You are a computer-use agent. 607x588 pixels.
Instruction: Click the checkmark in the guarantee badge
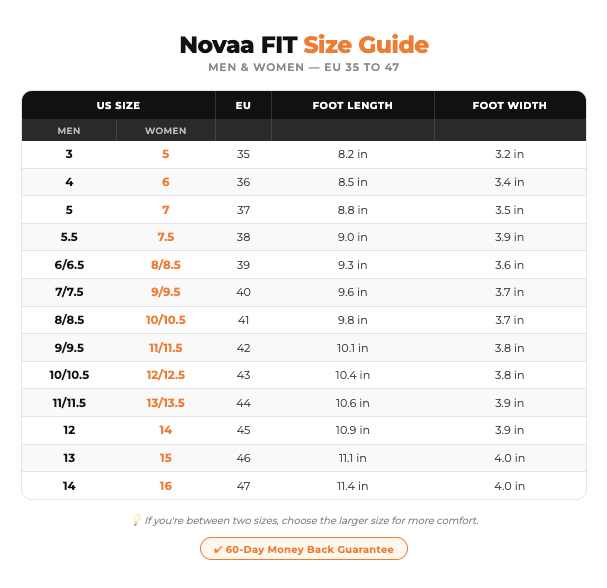click(x=218, y=549)
